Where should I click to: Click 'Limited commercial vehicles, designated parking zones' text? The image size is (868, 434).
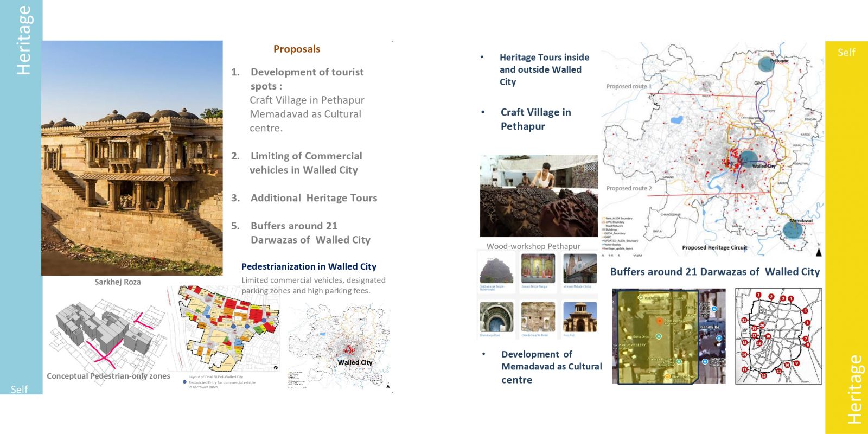click(314, 285)
